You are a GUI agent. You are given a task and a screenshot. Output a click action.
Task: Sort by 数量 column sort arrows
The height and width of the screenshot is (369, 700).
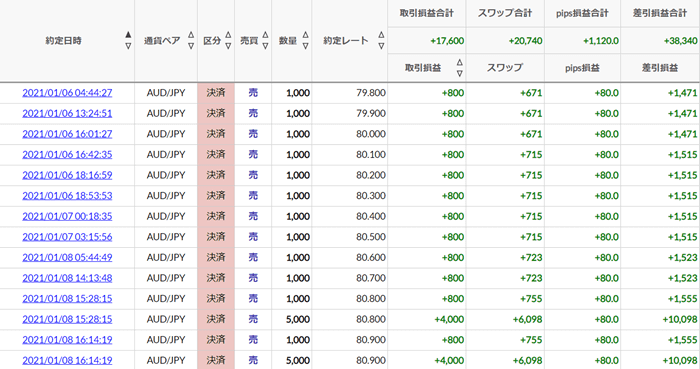tap(305, 40)
